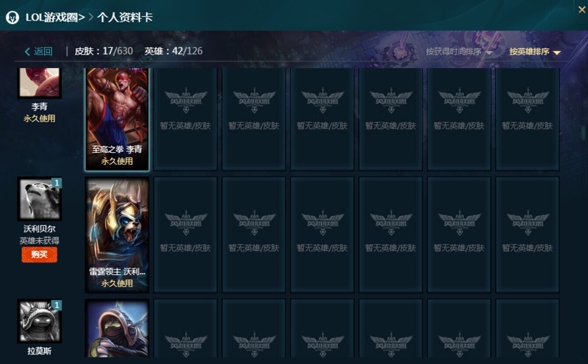Click the first empty skin slot beside 李青
This screenshot has height=364, width=588.
185,119
